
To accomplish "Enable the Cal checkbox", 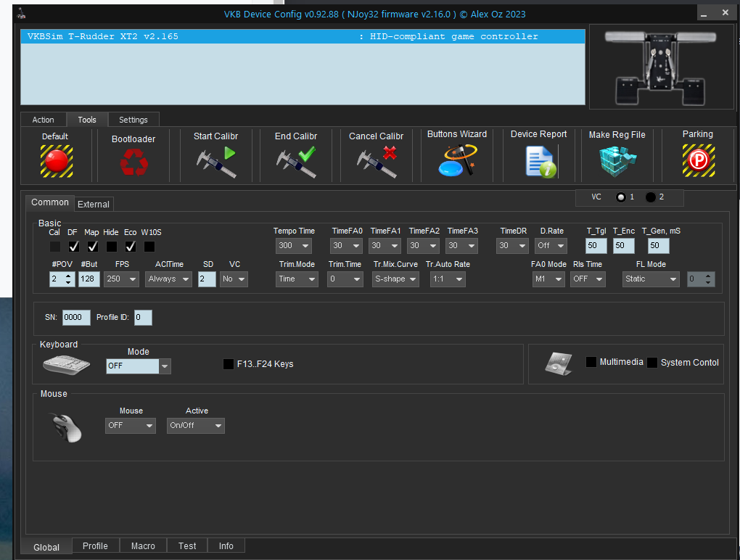I will click(x=54, y=246).
